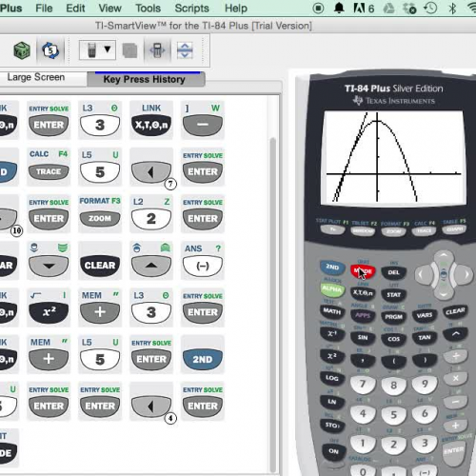
Task: Click the COS key on the calculator
Action: point(393,339)
